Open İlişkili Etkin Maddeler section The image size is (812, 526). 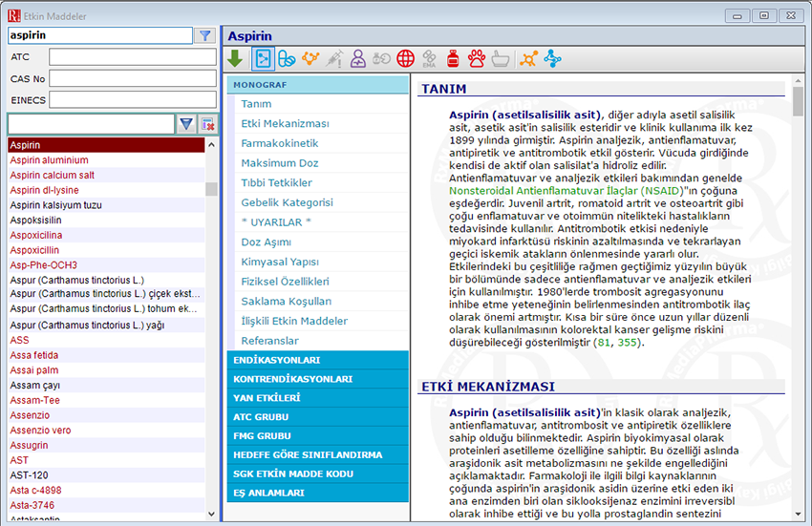click(294, 321)
